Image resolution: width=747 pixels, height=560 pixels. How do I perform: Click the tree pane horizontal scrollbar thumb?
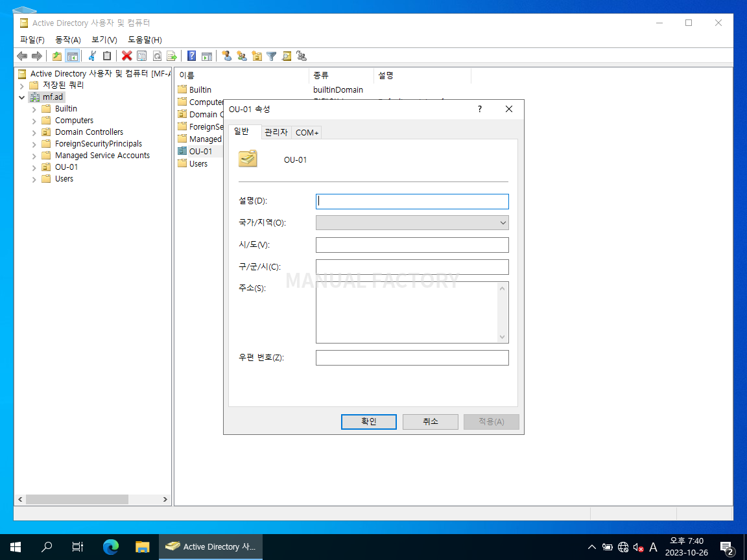(x=77, y=499)
